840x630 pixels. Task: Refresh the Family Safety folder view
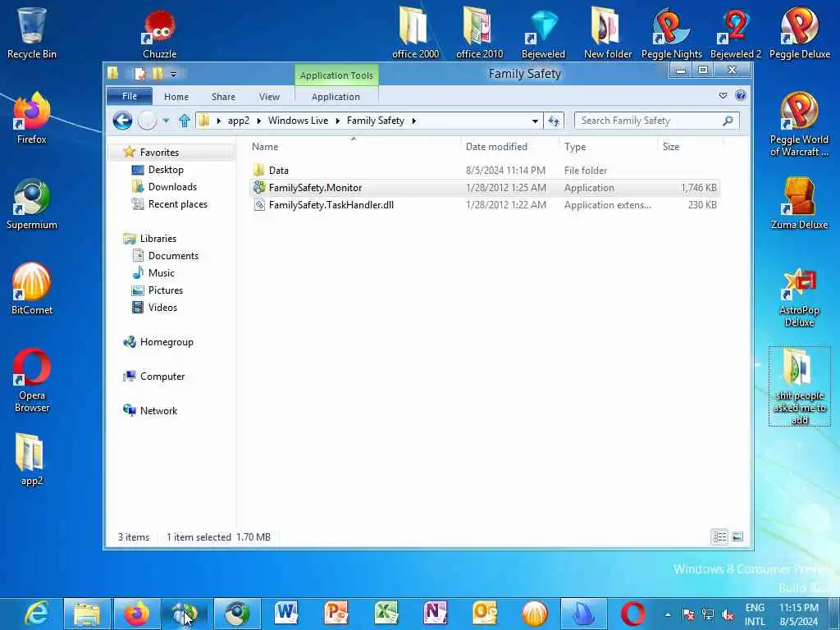click(x=554, y=121)
